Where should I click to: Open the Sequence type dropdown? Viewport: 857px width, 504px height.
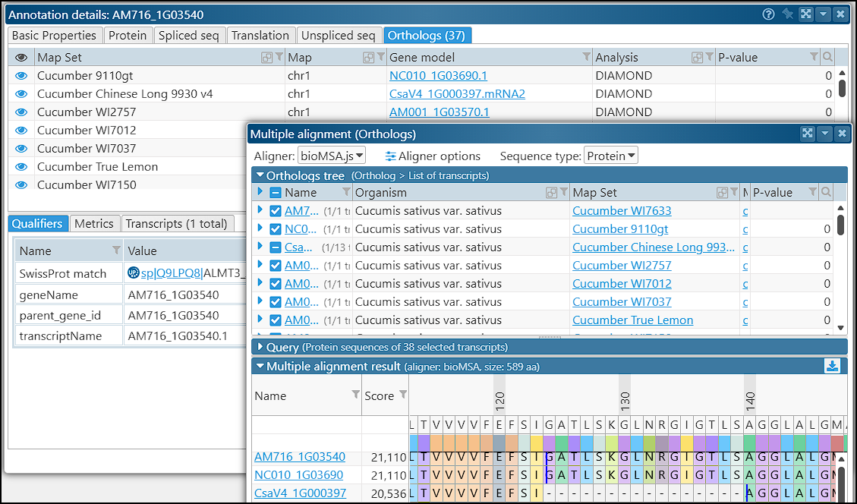[610, 156]
